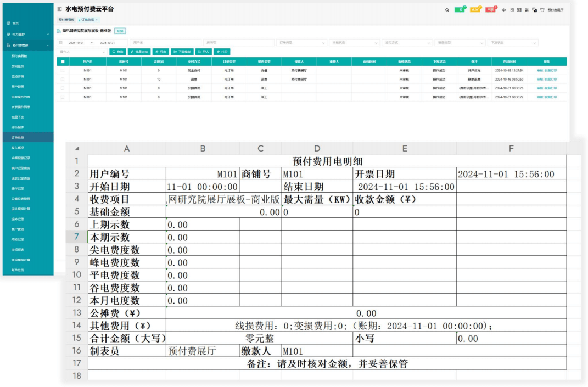Open the 支付方式 filter dropdown
This screenshot has width=588, height=387.
[x=407, y=43]
